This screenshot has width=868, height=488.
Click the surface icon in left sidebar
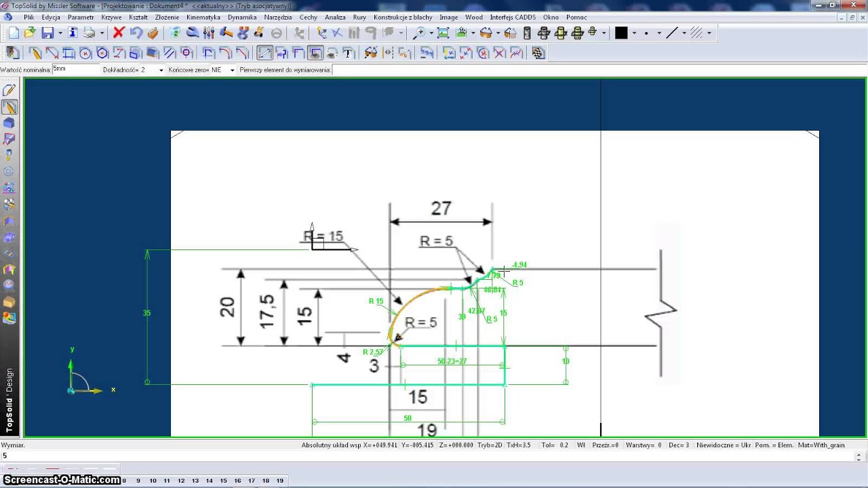(9, 139)
